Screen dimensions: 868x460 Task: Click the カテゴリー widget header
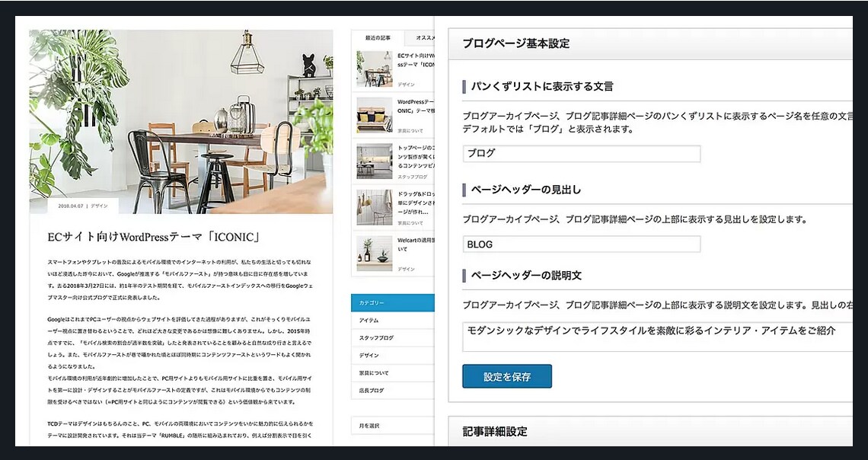tap(393, 303)
